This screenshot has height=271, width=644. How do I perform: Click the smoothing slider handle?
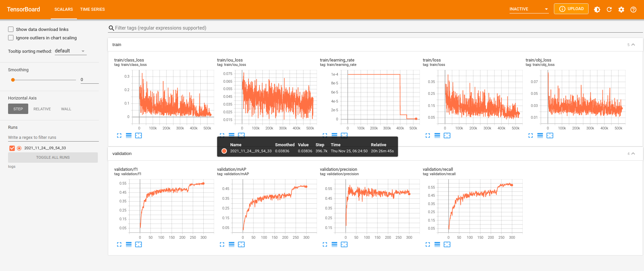pyautogui.click(x=13, y=80)
